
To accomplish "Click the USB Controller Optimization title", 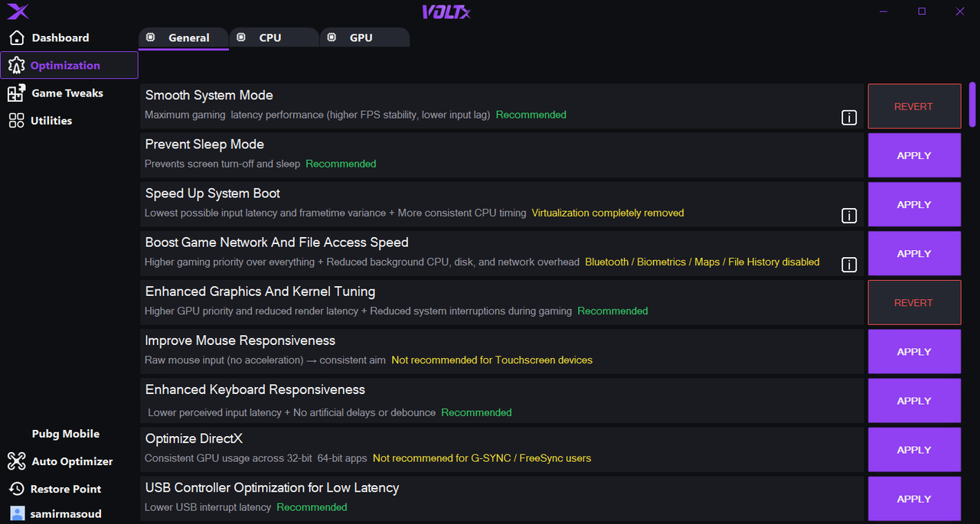I will 272,488.
